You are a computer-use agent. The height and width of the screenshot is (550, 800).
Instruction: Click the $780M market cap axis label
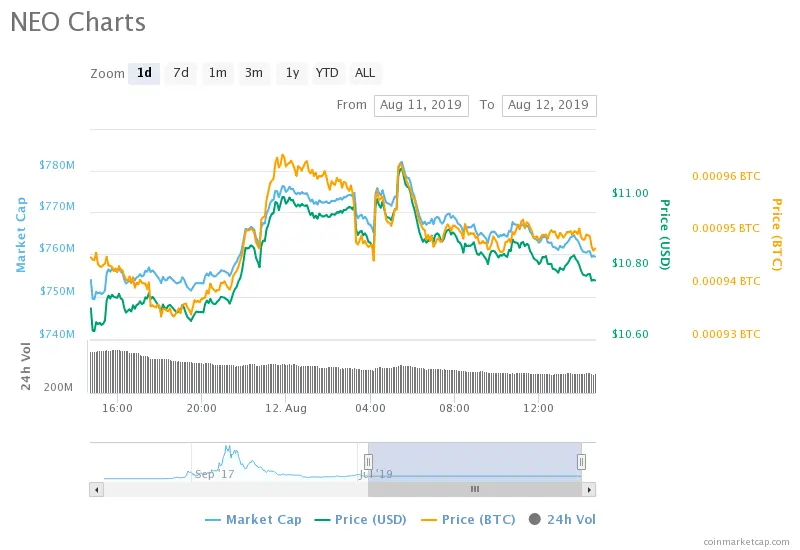click(x=57, y=165)
